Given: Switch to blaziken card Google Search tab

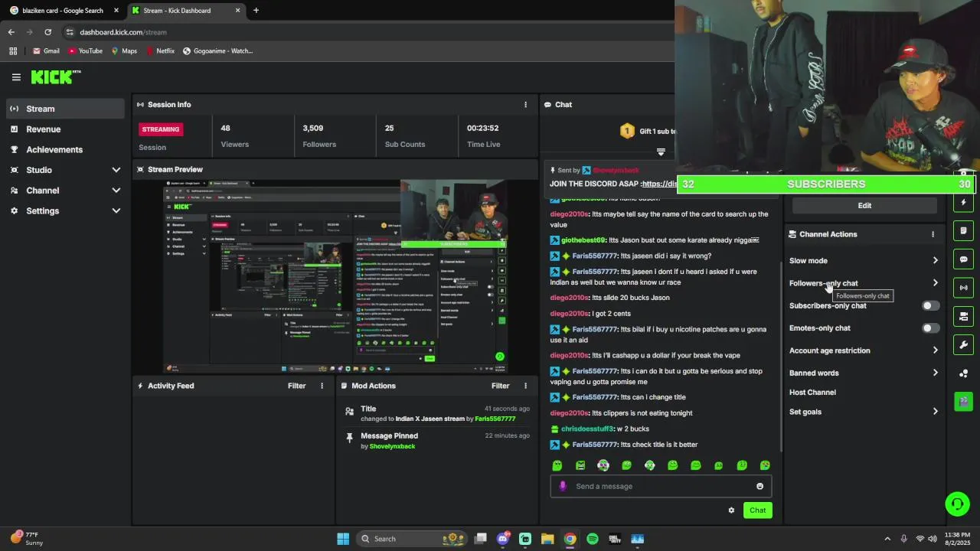Looking at the screenshot, I should click(x=62, y=11).
